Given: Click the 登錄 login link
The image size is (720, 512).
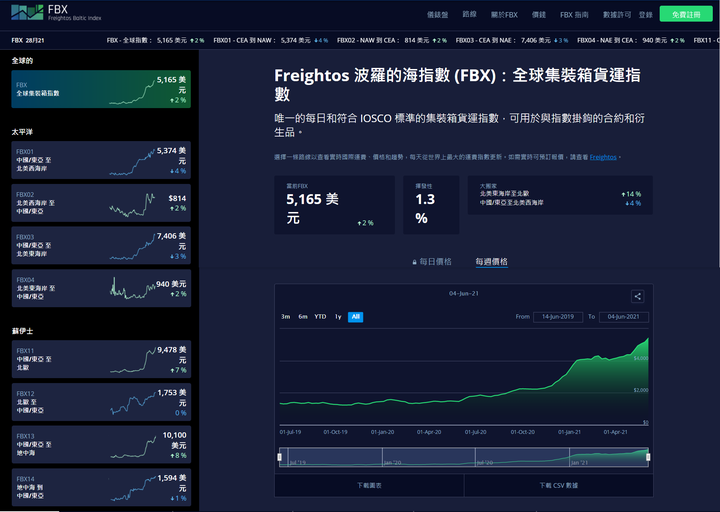Looking at the screenshot, I should [x=645, y=15].
